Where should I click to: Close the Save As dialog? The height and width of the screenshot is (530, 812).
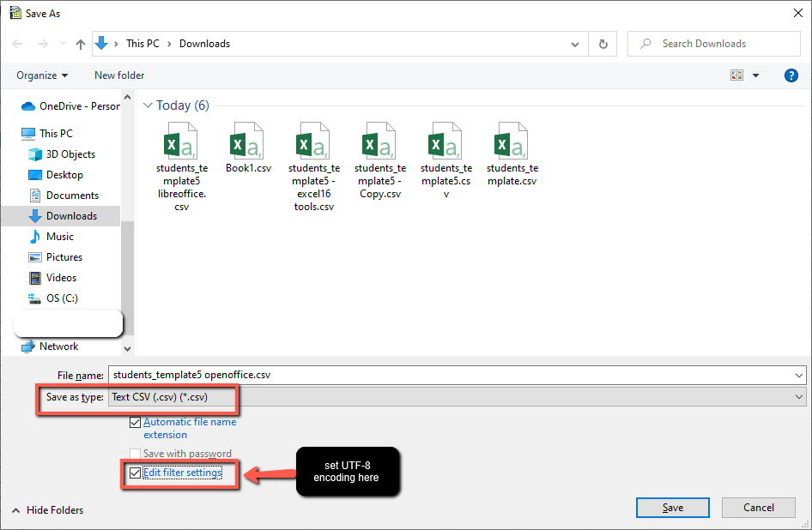798,13
